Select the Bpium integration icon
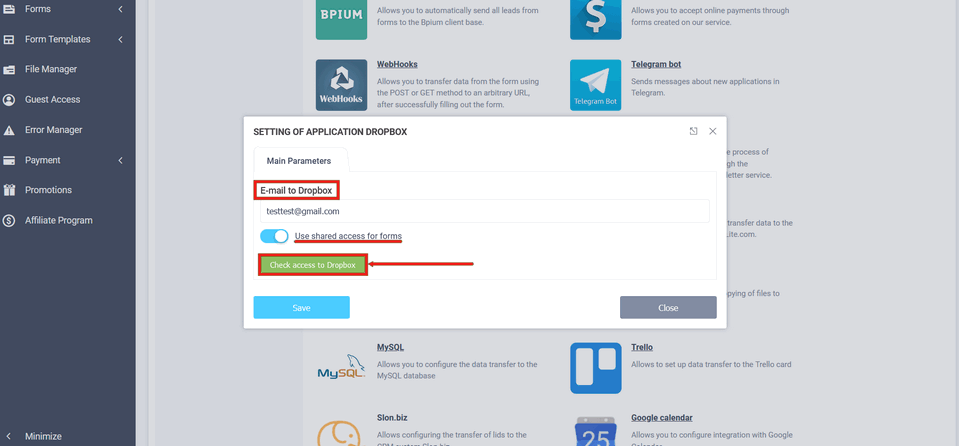Viewport: 959px width, 446px height. (341, 19)
